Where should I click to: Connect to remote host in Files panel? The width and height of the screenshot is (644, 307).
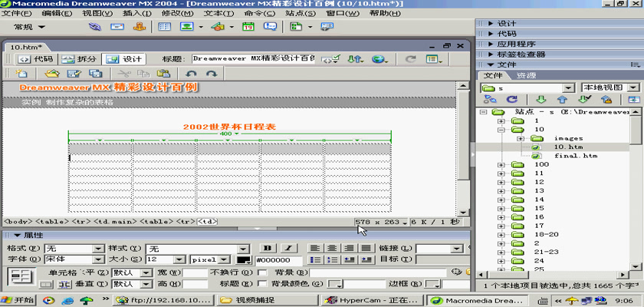(490, 99)
